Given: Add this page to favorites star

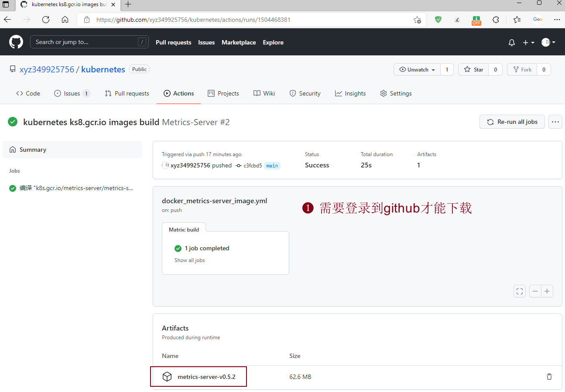Looking at the screenshot, I should [417, 20].
